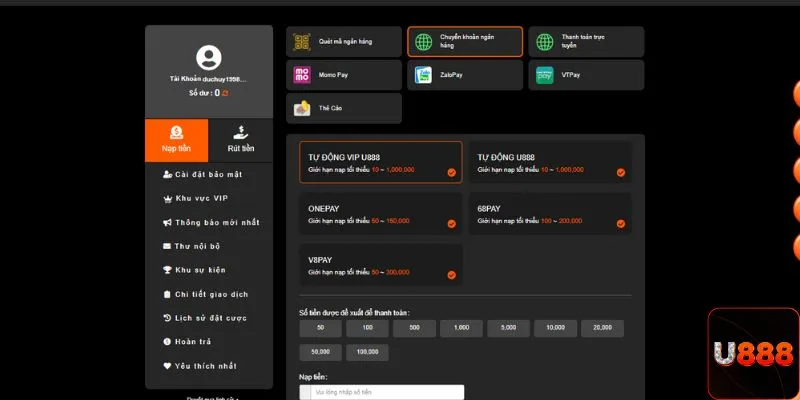The height and width of the screenshot is (400, 800).
Task: Click the checkmark on V8PAY
Action: tap(452, 276)
